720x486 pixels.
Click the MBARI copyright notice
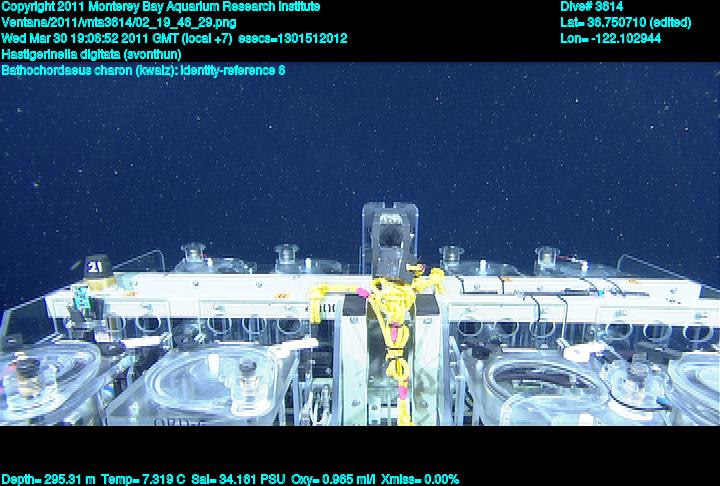(161, 7)
